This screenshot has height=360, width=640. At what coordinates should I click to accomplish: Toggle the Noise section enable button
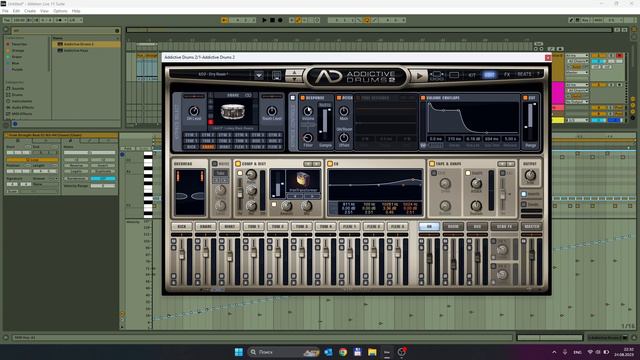[x=214, y=164]
